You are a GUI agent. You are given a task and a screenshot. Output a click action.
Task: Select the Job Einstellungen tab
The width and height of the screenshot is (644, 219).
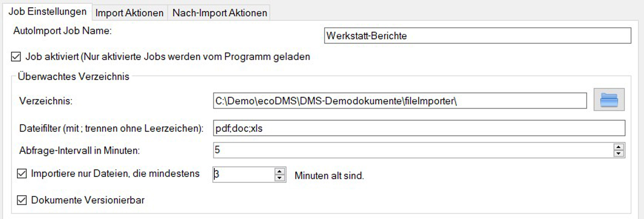(x=47, y=11)
